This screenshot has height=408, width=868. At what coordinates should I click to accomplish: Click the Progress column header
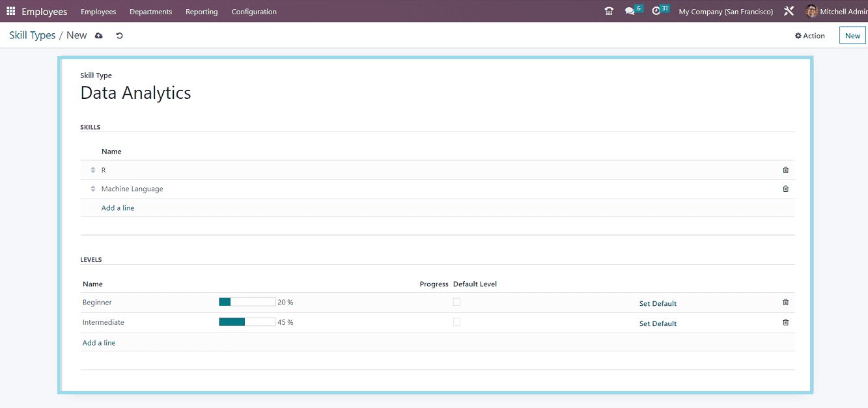434,284
